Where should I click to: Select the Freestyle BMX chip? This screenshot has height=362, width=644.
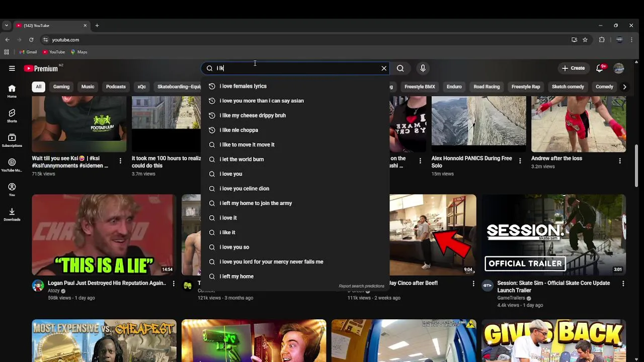(420, 86)
